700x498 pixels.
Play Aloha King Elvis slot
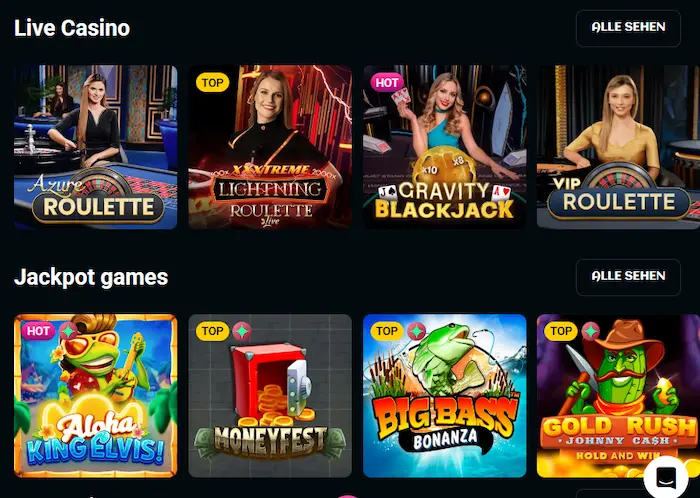96,396
